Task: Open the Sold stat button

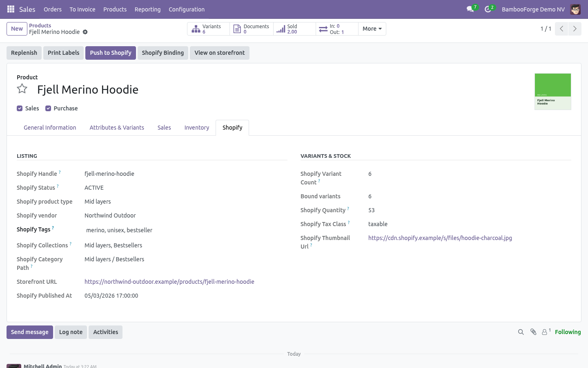Action: coord(294,29)
